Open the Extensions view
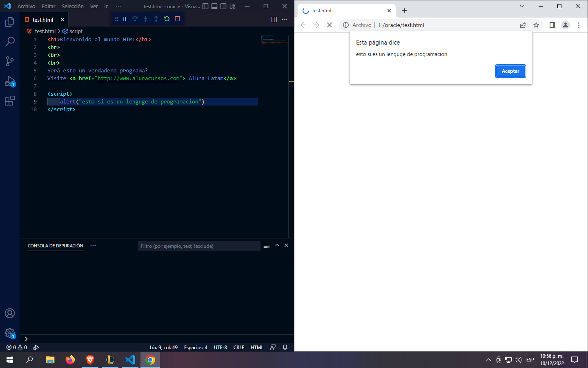The image size is (588, 368). [x=10, y=101]
